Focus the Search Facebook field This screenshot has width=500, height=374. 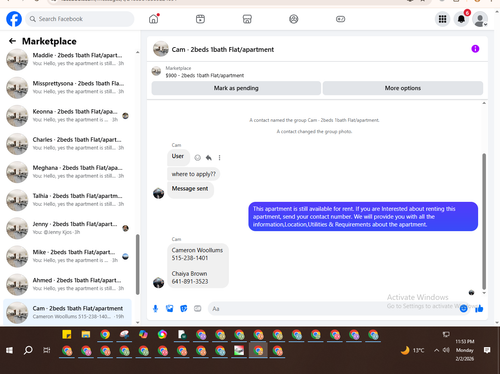click(80, 19)
